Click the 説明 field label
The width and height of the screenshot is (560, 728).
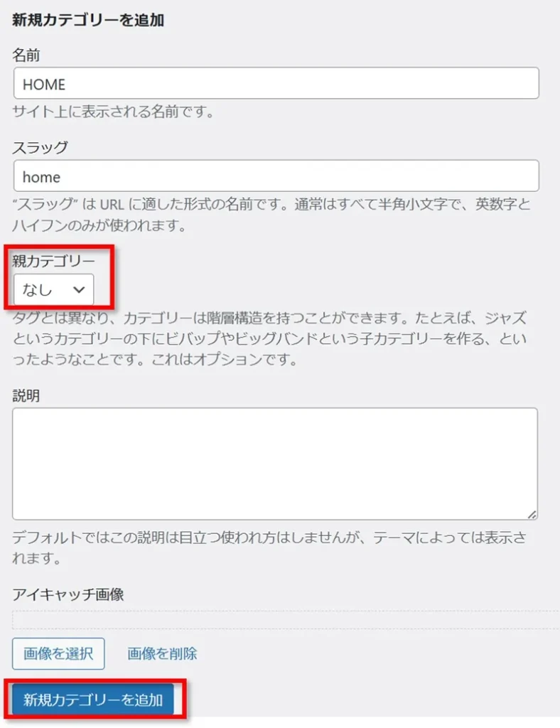click(26, 395)
